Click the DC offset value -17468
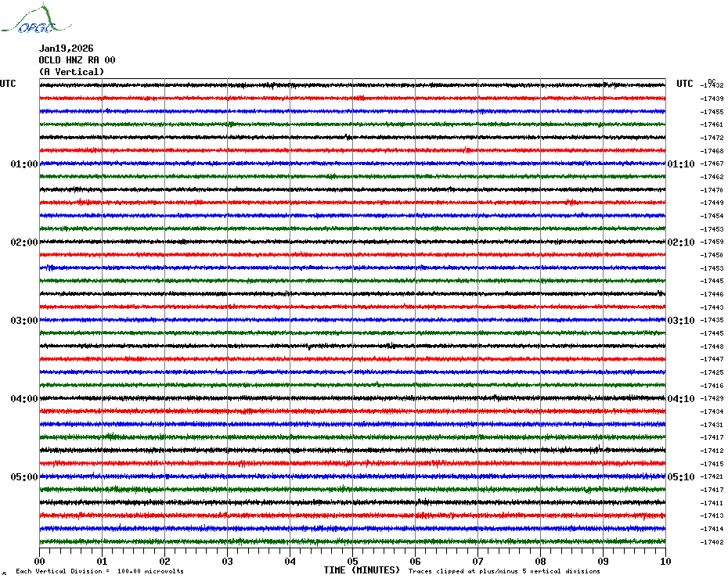Screen dimensions: 728x582 (712, 151)
